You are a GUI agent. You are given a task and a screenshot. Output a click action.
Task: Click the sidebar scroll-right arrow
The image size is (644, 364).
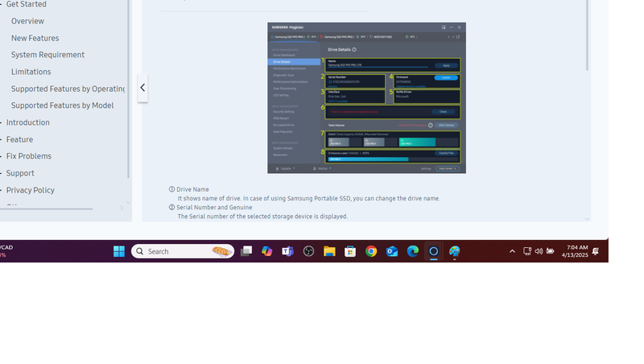pyautogui.click(x=122, y=209)
